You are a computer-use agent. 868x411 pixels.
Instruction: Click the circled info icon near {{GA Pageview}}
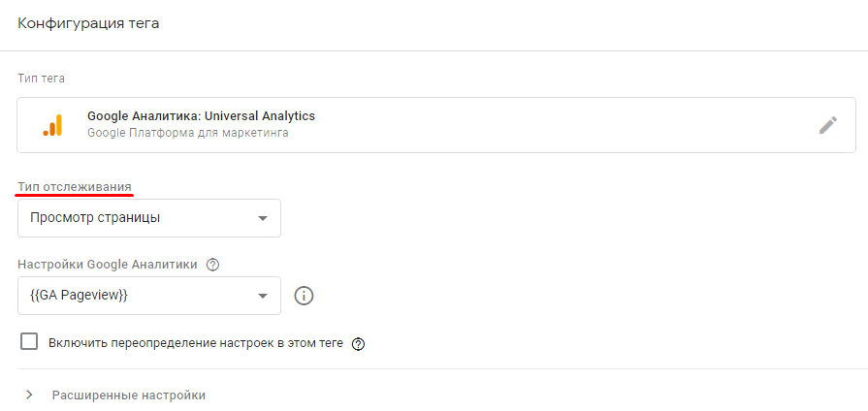pos(304,296)
